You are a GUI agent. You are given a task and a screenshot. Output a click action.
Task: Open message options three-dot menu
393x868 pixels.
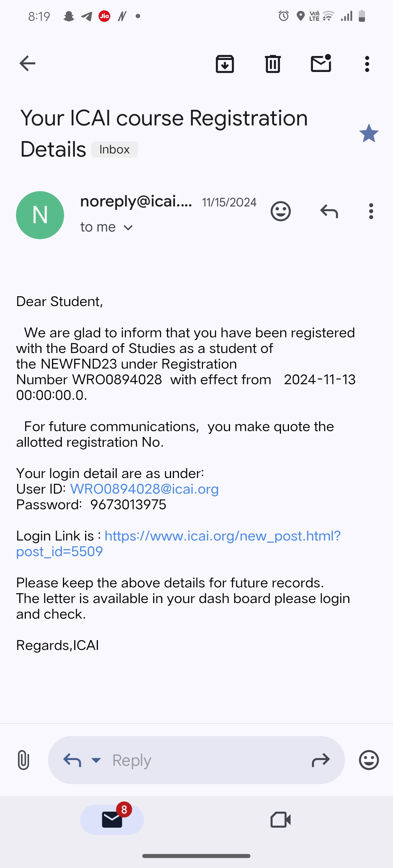click(x=371, y=211)
